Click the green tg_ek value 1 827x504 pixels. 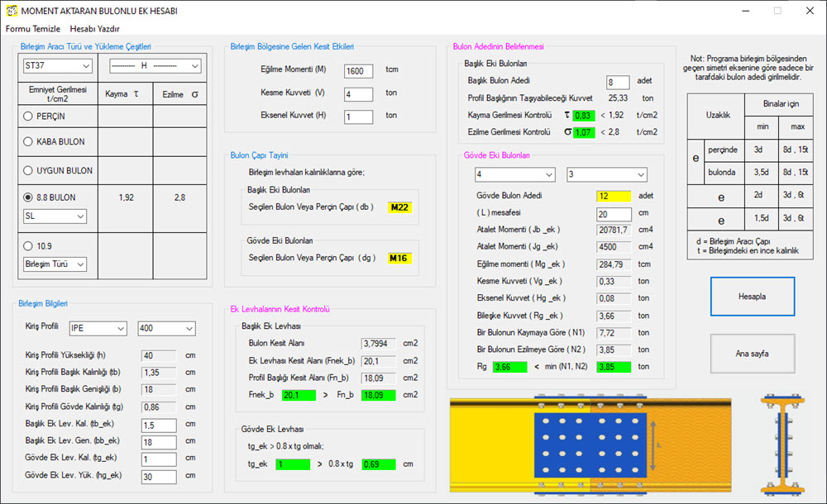[294, 464]
